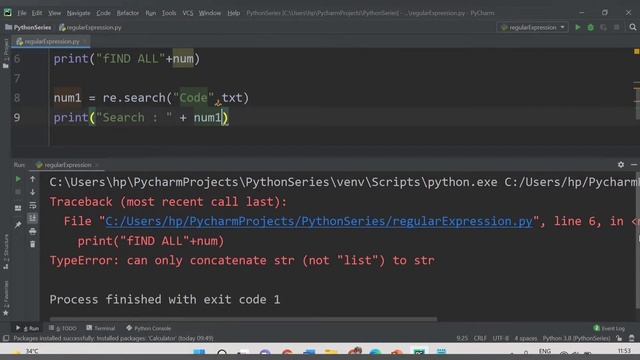Click the variable num1 on line 8

(x=68, y=98)
